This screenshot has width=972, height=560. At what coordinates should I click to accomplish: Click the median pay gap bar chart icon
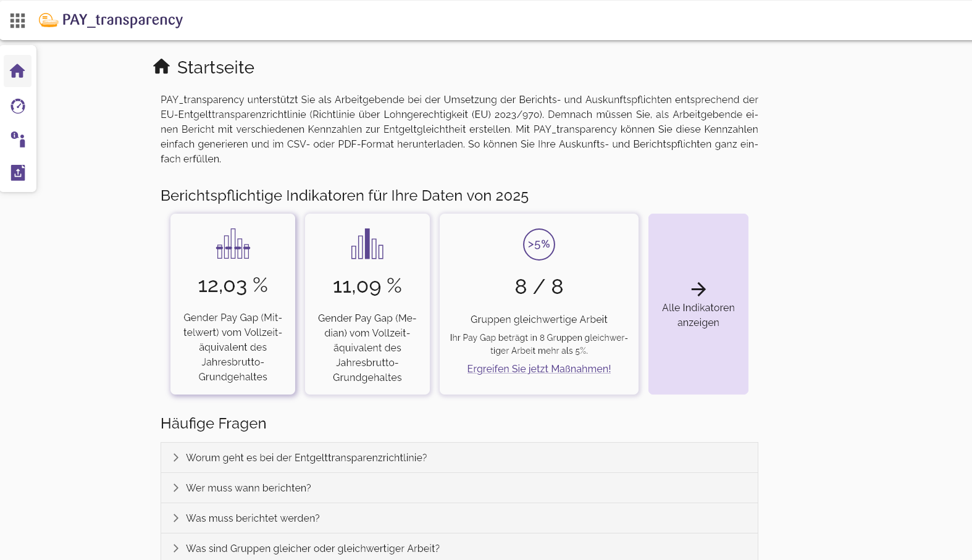click(x=367, y=244)
